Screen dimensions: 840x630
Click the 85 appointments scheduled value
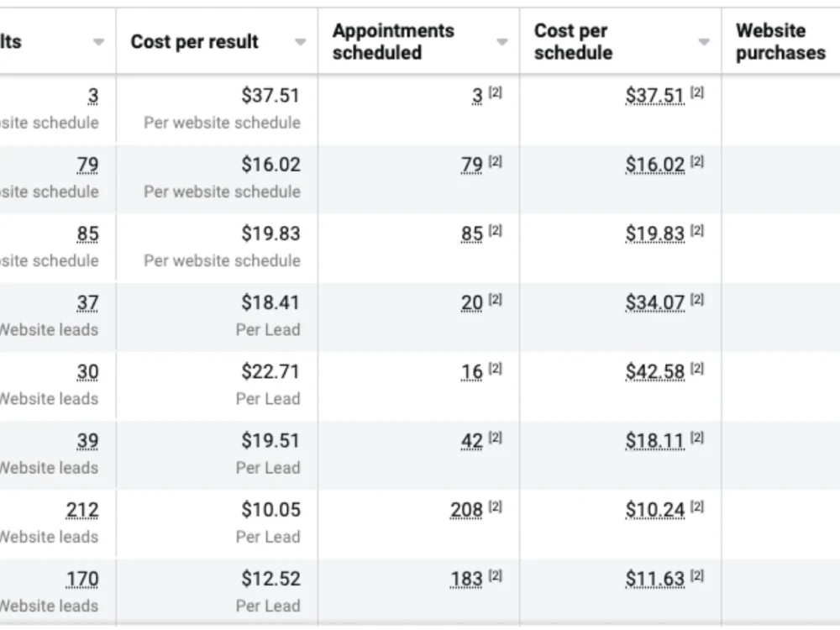[x=472, y=234]
